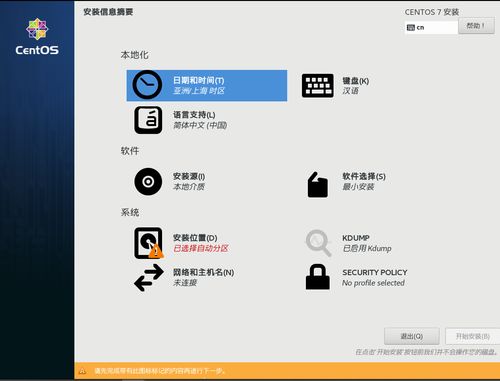The width and height of the screenshot is (500, 381).
Task: Click the 帮助 help button
Action: tap(476, 26)
